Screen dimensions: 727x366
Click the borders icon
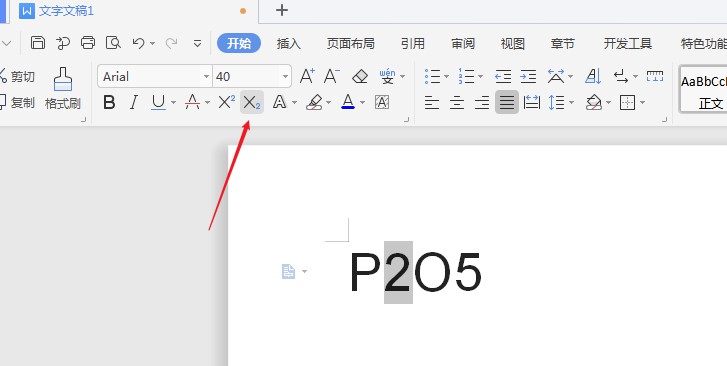pos(627,103)
